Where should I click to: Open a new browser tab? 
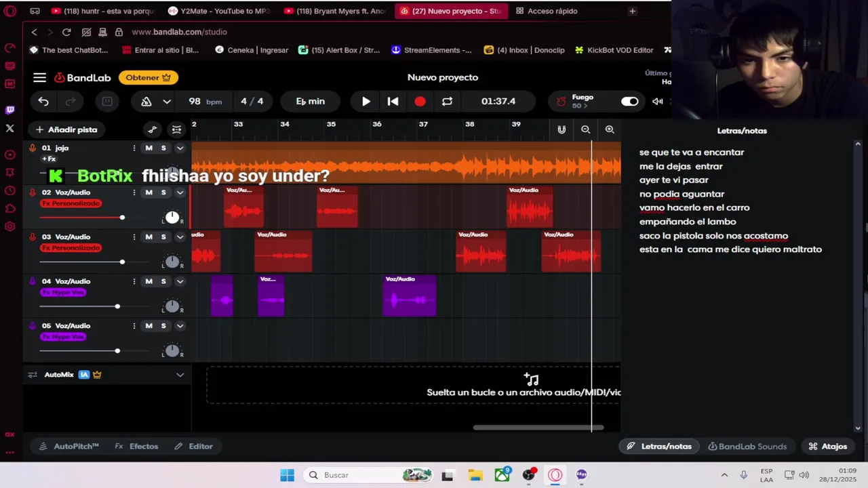click(x=632, y=11)
